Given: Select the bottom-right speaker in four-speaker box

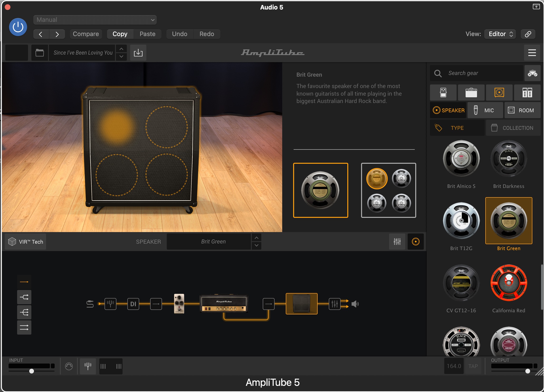Looking at the screenshot, I should coord(402,203).
